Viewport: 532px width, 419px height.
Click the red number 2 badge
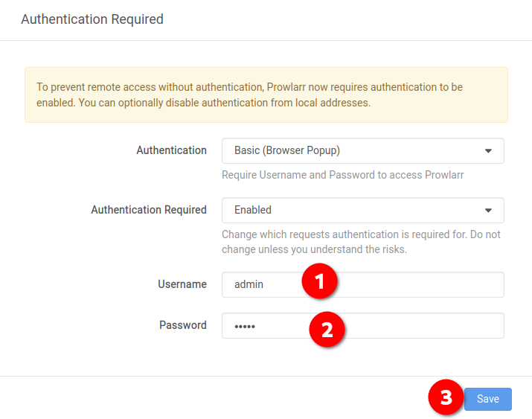click(327, 329)
